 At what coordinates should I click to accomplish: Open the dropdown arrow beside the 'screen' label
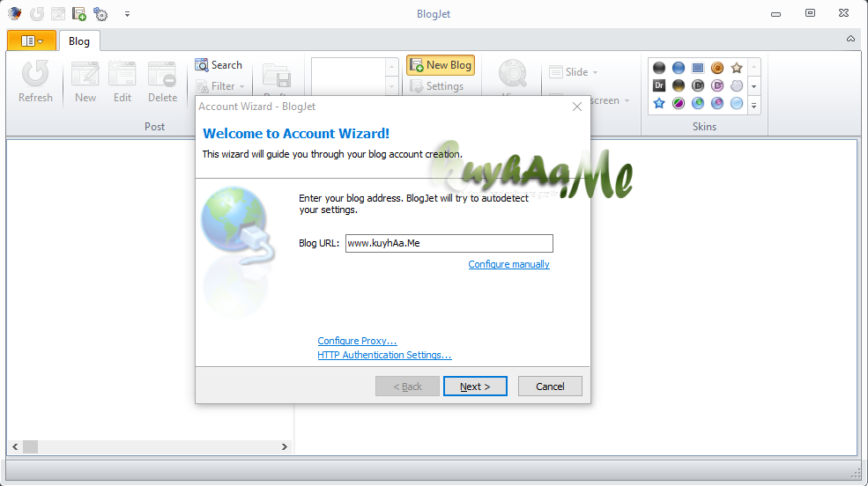click(627, 100)
